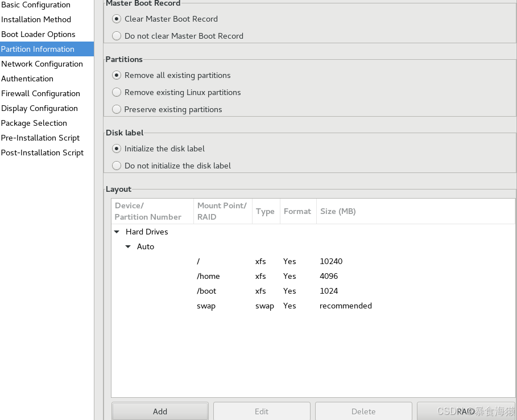The width and height of the screenshot is (517, 420).
Task: Select "Initialize the disk label"
Action: point(116,149)
